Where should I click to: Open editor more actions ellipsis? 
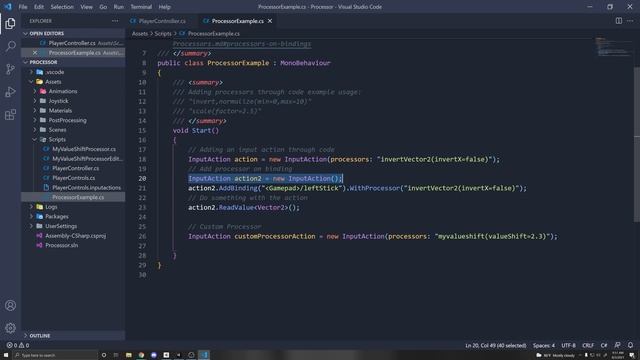(x=630, y=21)
